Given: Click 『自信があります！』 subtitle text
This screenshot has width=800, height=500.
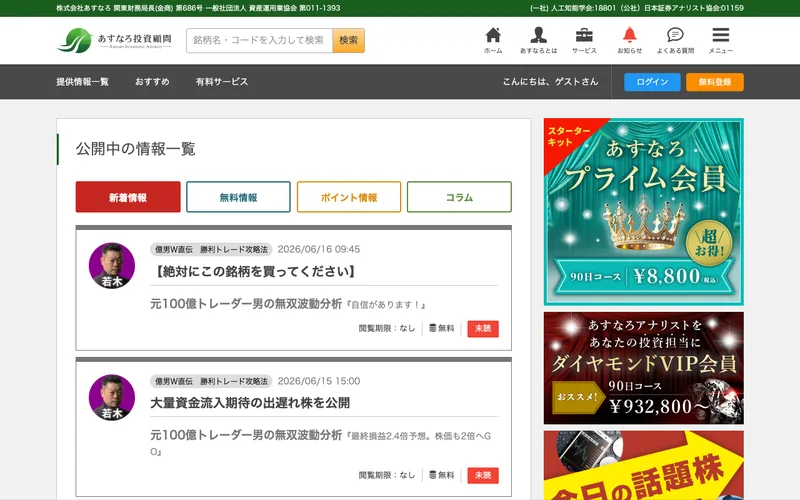Looking at the screenshot, I should click(386, 305).
